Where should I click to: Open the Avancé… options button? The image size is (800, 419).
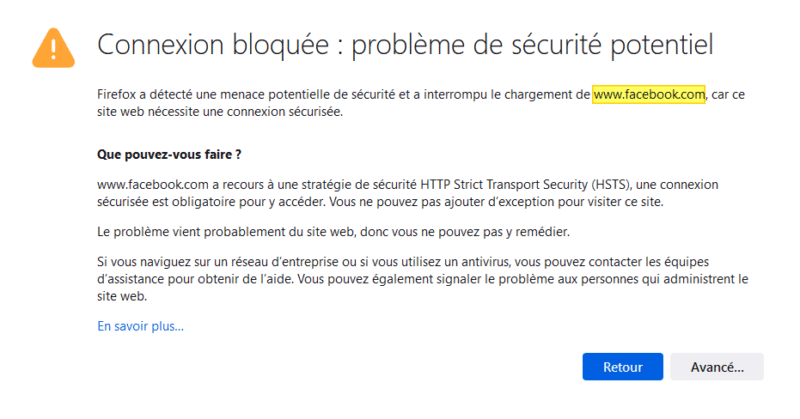tap(717, 367)
